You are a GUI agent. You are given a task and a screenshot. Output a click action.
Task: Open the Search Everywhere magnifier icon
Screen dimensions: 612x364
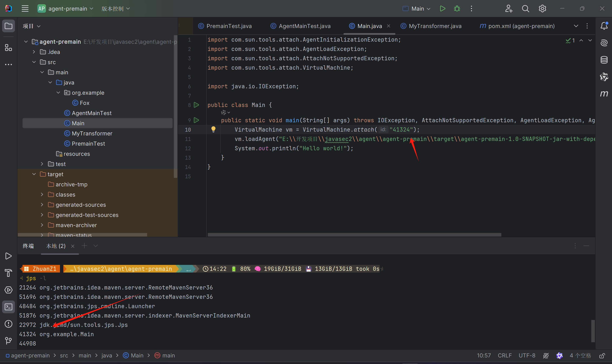point(525,8)
